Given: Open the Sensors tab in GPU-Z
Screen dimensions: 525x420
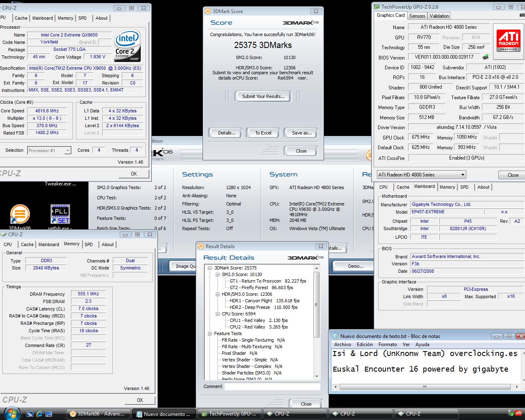Looking at the screenshot, I should 417,16.
